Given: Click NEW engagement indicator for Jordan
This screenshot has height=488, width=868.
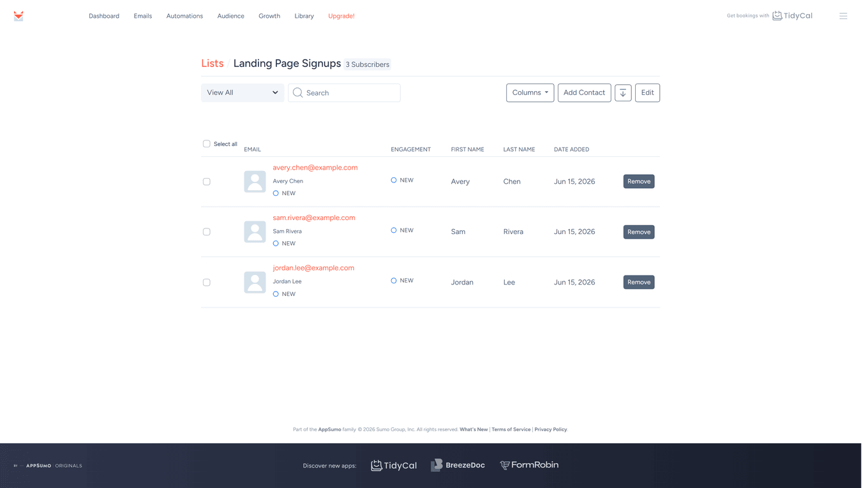Looking at the screenshot, I should pyautogui.click(x=402, y=281).
